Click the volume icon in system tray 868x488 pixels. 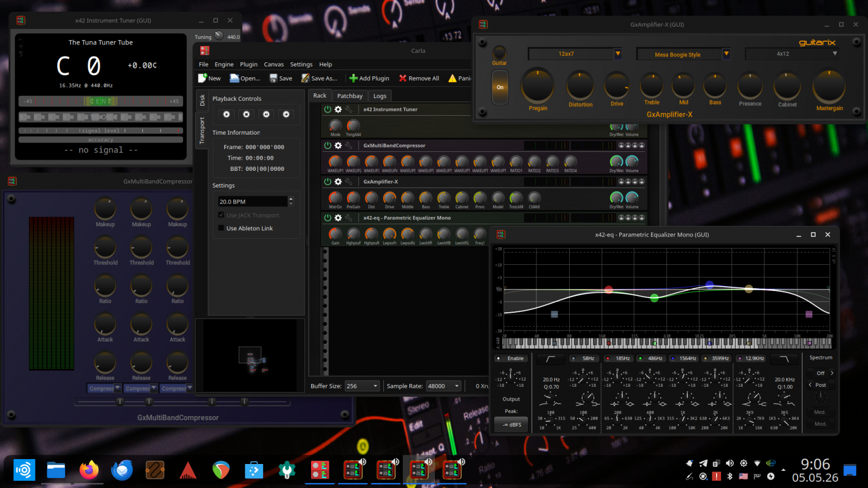[x=729, y=463]
